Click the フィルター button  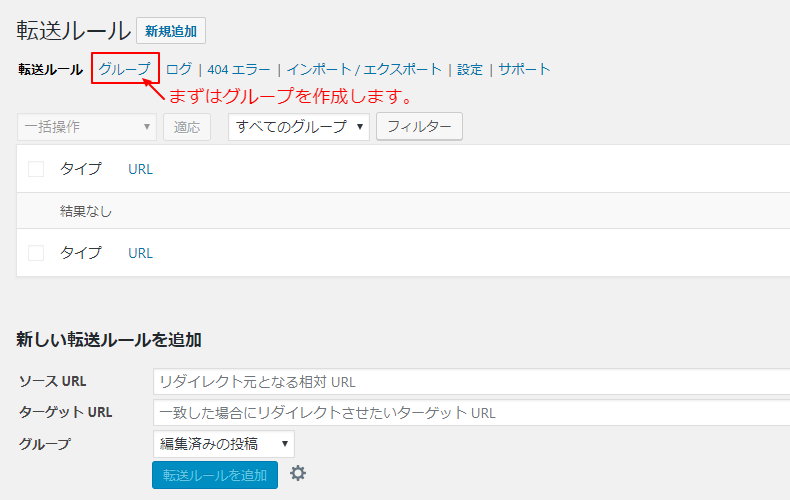pos(419,126)
